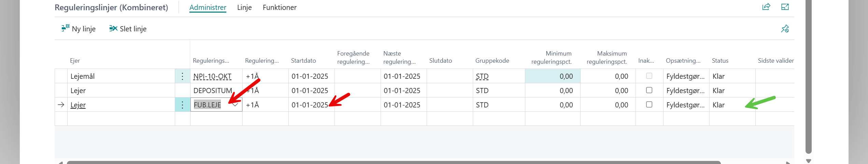Image resolution: width=868 pixels, height=164 pixels.
Task: Click the Ny linje icon
Action: 65,28
